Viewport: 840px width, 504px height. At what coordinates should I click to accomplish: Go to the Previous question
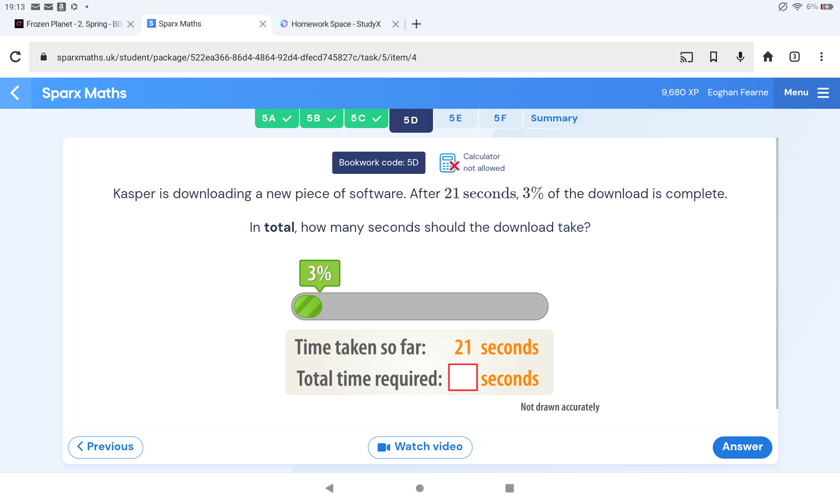pos(105,447)
